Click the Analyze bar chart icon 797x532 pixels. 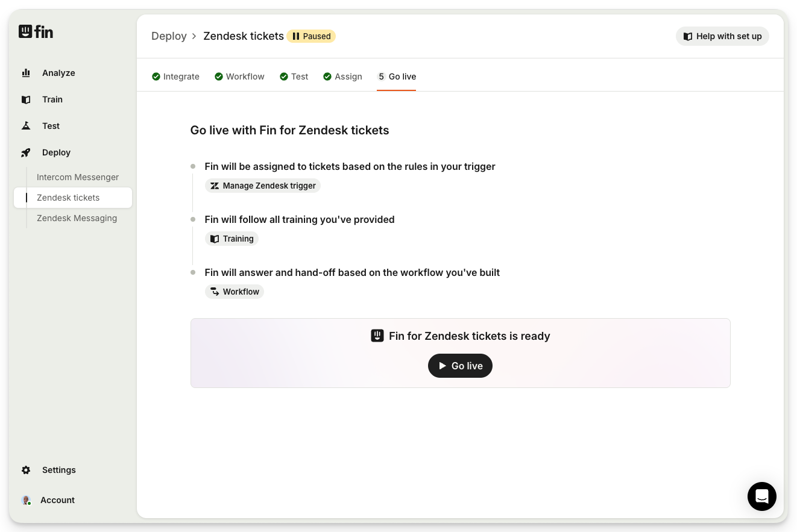point(26,73)
